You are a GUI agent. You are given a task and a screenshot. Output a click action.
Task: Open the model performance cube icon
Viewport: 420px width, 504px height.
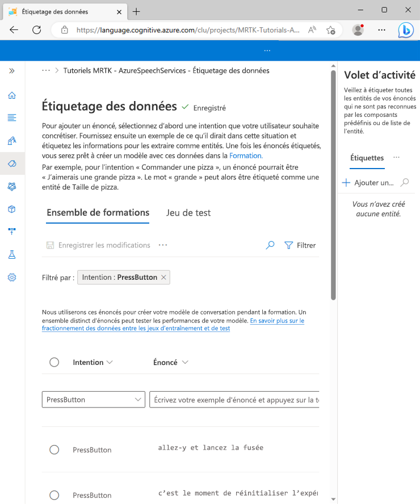12,209
